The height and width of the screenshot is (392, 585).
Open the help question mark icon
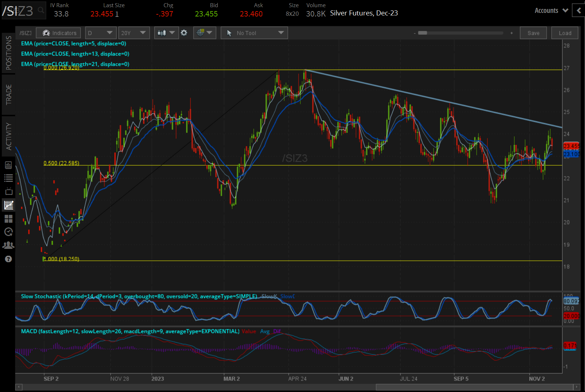(x=8, y=259)
